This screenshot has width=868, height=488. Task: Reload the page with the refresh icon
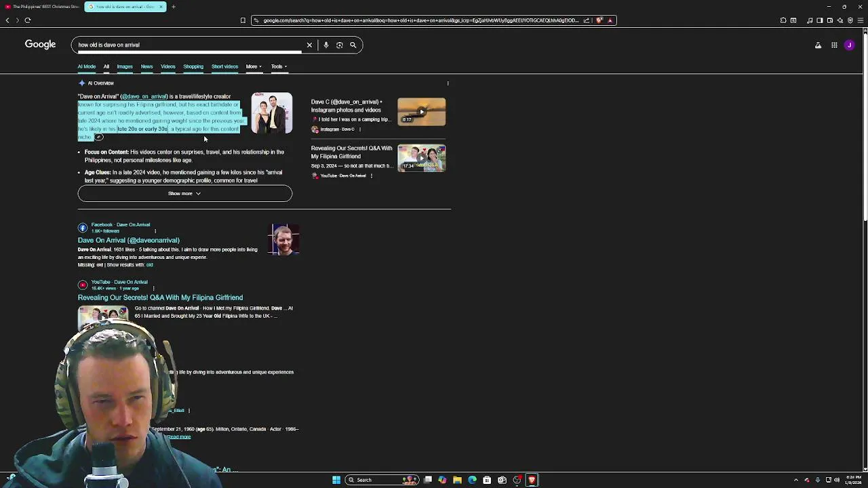[28, 20]
